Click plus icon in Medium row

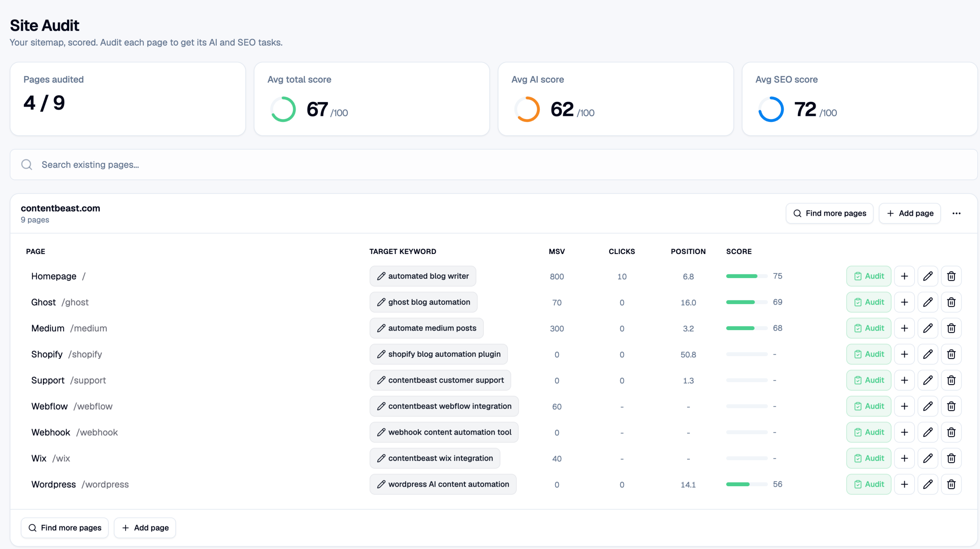(904, 328)
